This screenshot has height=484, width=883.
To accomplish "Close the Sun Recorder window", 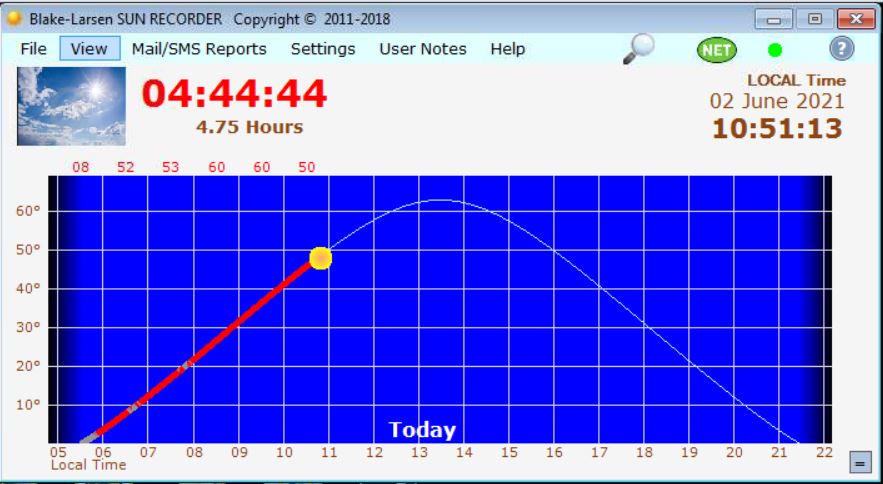I will [x=856, y=19].
